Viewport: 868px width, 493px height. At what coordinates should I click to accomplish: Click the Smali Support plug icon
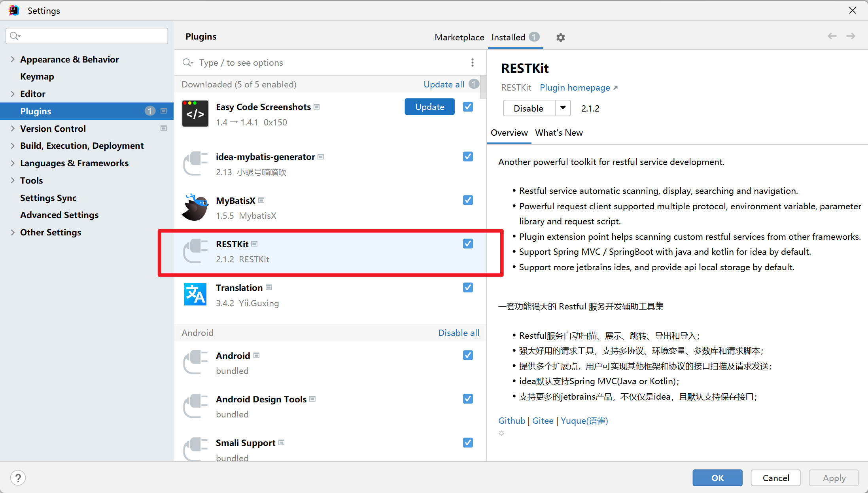[x=195, y=449]
